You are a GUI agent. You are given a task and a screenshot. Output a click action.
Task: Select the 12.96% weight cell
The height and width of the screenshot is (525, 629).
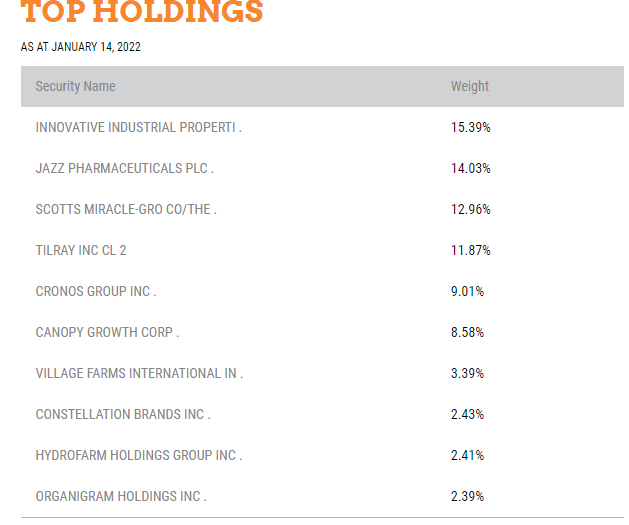pos(471,209)
